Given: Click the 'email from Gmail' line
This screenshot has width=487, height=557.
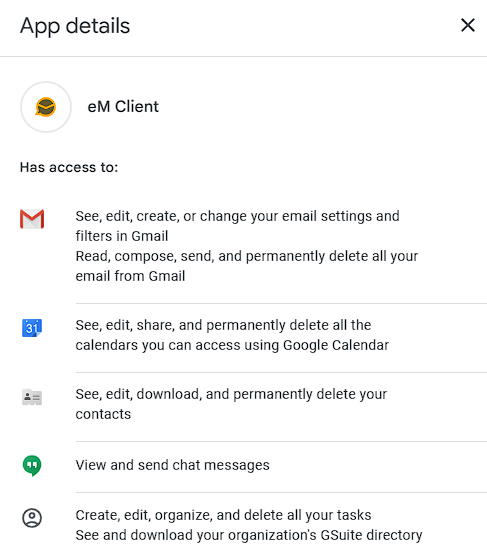Looking at the screenshot, I should click(x=130, y=276).
